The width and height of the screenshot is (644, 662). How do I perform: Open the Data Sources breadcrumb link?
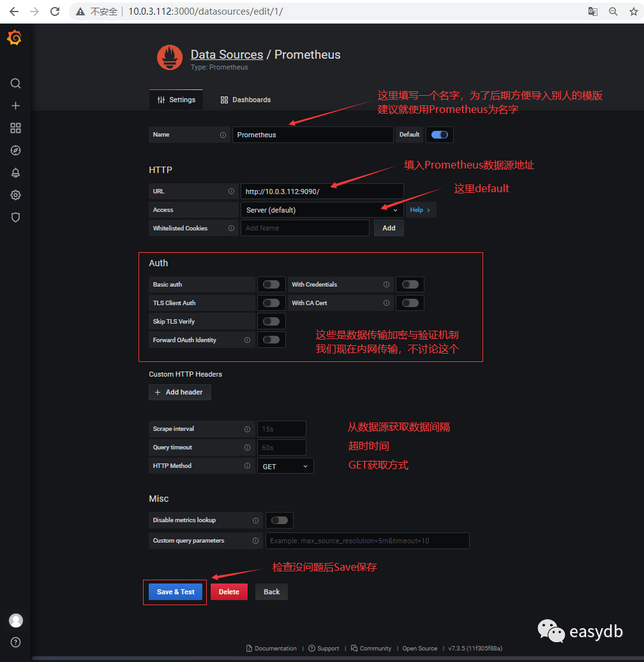point(227,55)
